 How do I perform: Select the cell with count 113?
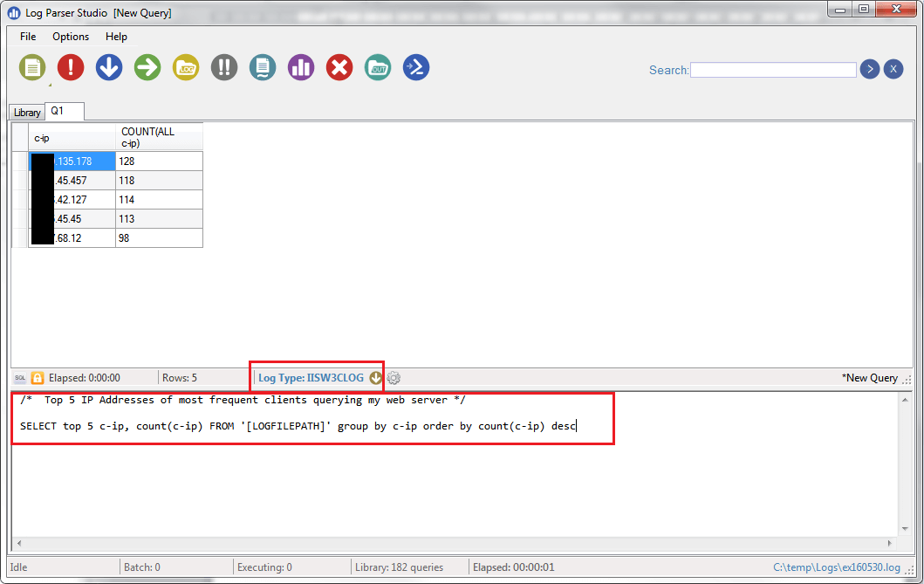[159, 219]
